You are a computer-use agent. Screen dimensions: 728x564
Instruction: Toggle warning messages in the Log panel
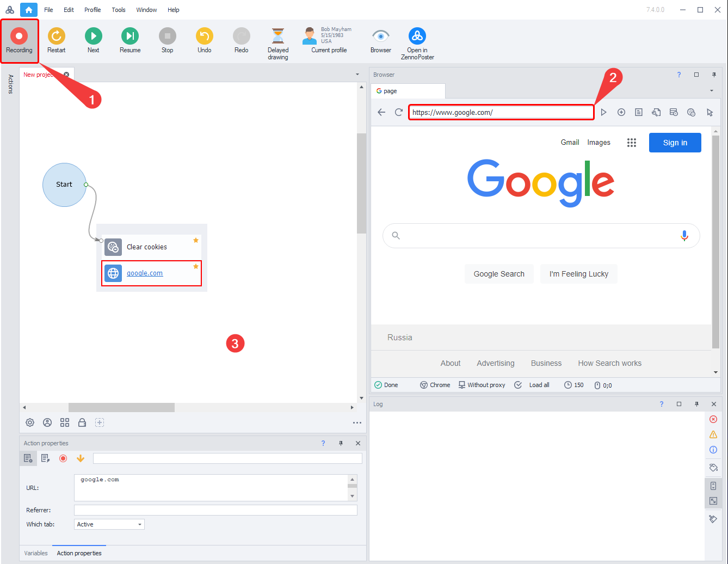click(x=713, y=434)
